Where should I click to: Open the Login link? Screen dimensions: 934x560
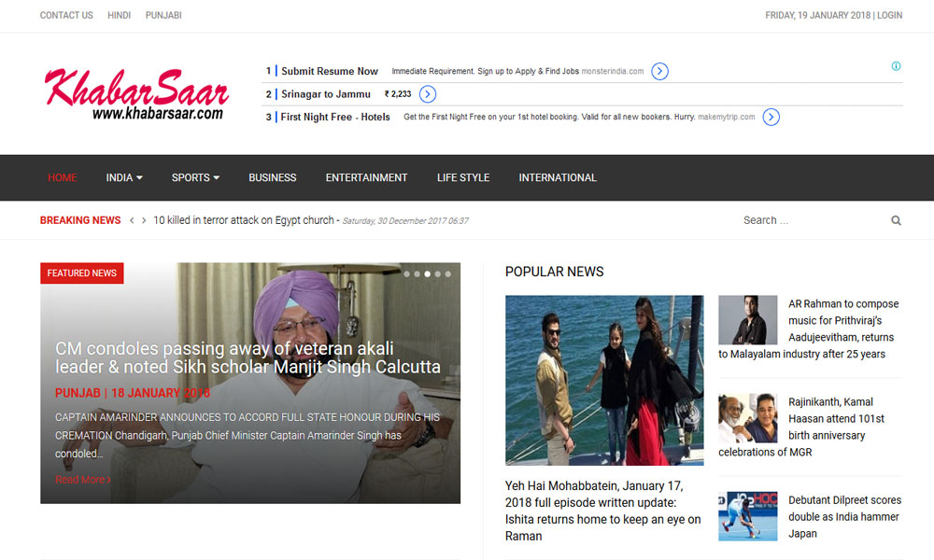click(889, 16)
